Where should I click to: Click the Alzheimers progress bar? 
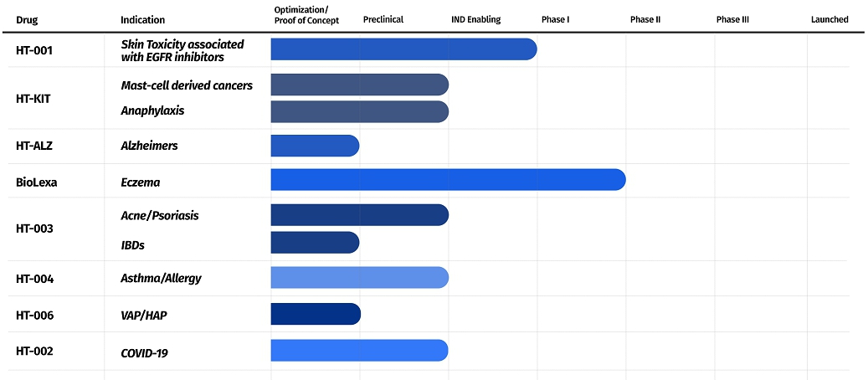pos(315,146)
